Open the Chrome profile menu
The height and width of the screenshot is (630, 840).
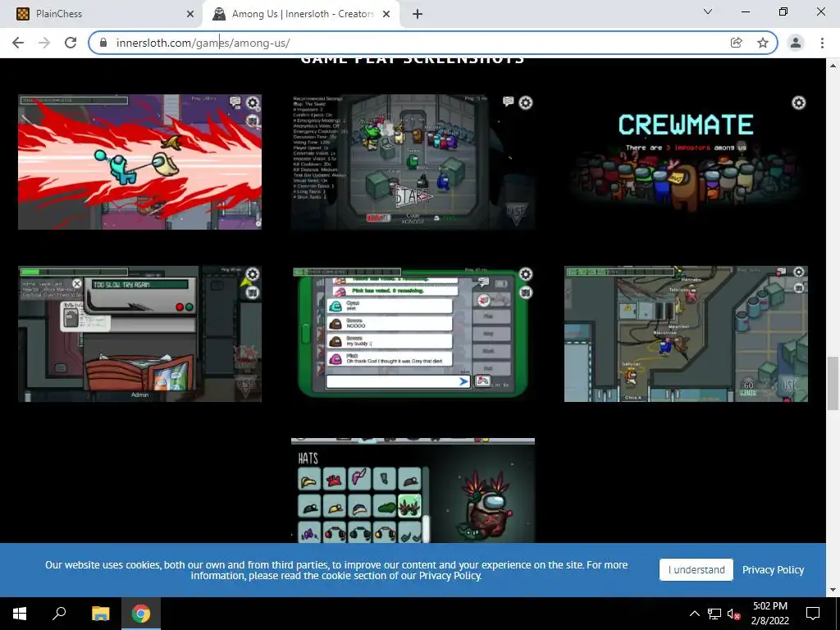pyautogui.click(x=796, y=43)
